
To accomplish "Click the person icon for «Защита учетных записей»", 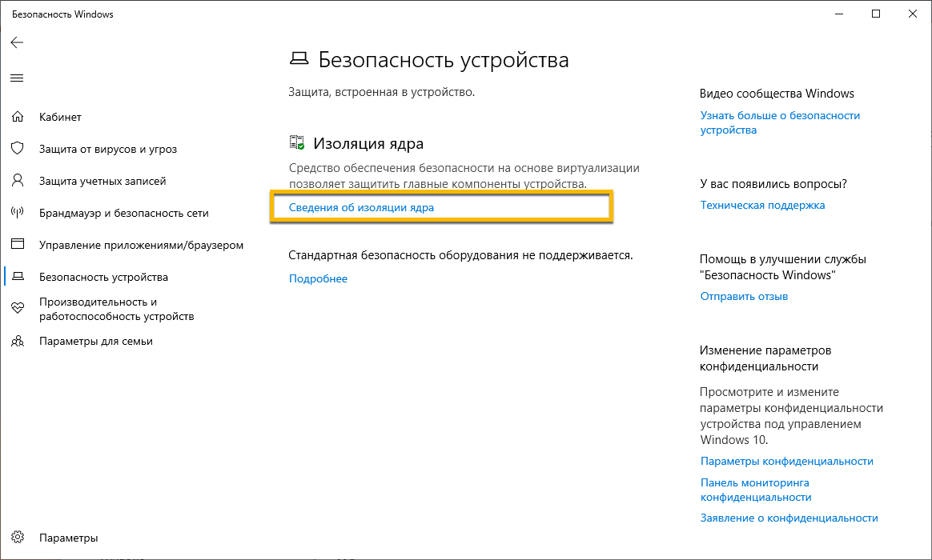I will click(x=18, y=181).
